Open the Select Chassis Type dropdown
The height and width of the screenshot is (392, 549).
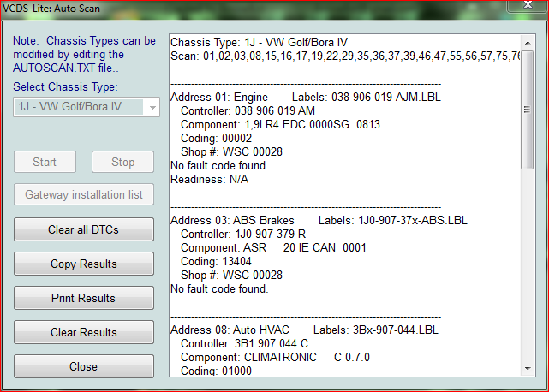87,107
